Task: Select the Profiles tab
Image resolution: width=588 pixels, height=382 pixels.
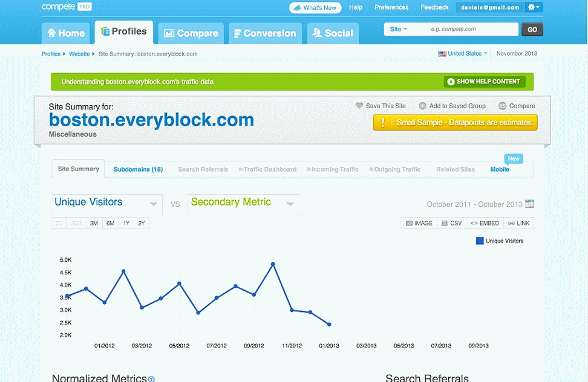Action: coord(124,31)
